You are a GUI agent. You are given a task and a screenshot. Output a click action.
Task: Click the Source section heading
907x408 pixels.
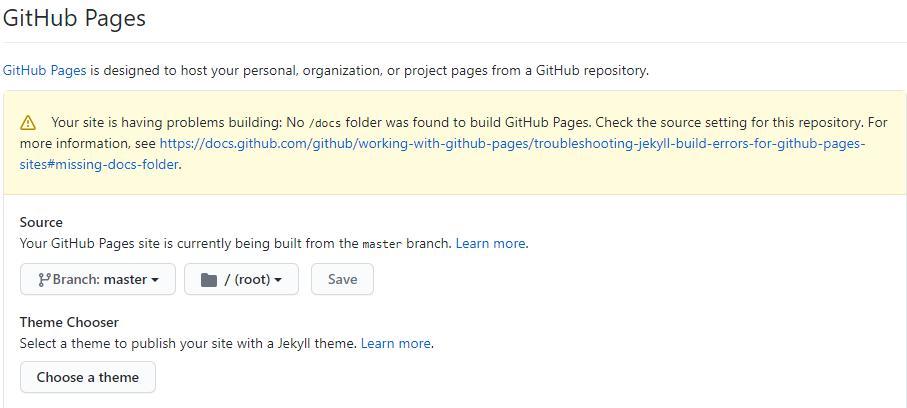pos(41,222)
